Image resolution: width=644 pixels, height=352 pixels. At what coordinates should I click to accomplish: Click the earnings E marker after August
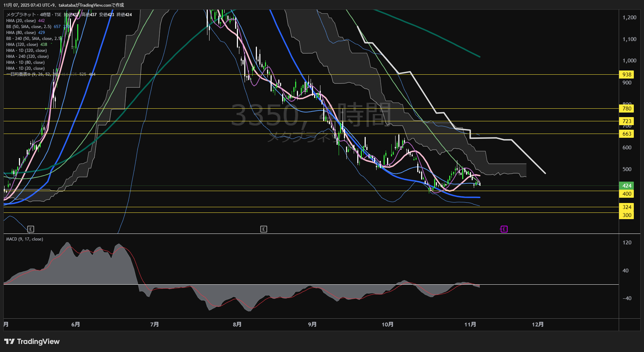pos(264,229)
